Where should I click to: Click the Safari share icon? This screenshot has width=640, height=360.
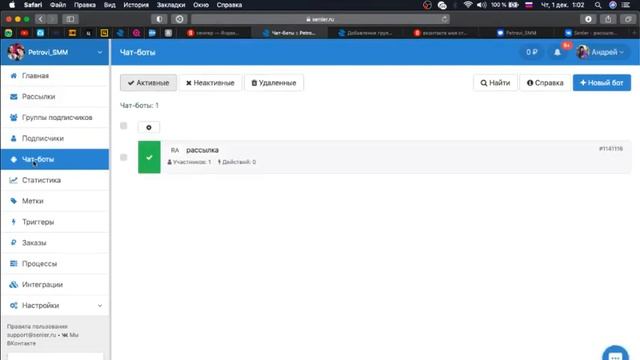[x=608, y=19]
